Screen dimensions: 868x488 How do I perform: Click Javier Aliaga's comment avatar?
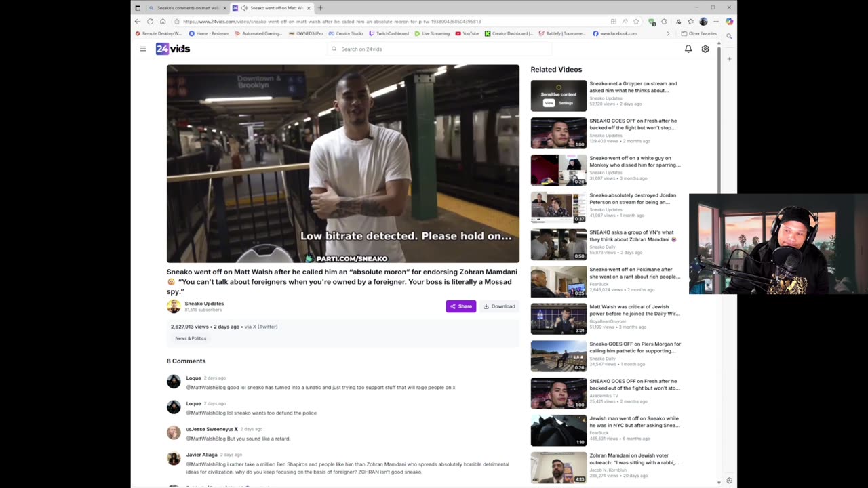[174, 459]
